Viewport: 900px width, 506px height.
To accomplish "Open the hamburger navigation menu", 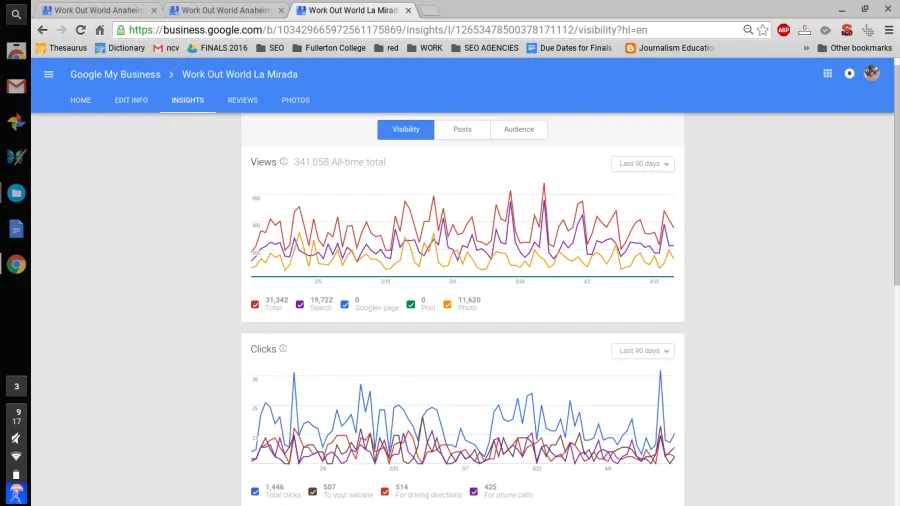I will 49,74.
